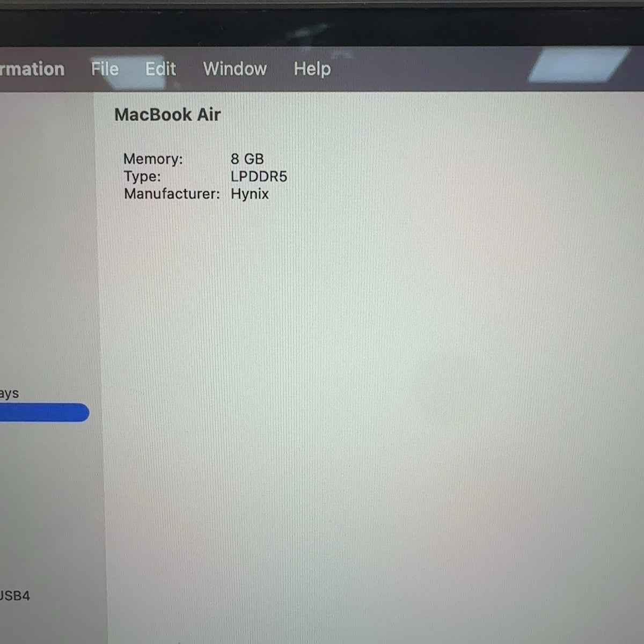Click the Manufacturer: label
The image size is (644, 644).
pyautogui.click(x=172, y=194)
